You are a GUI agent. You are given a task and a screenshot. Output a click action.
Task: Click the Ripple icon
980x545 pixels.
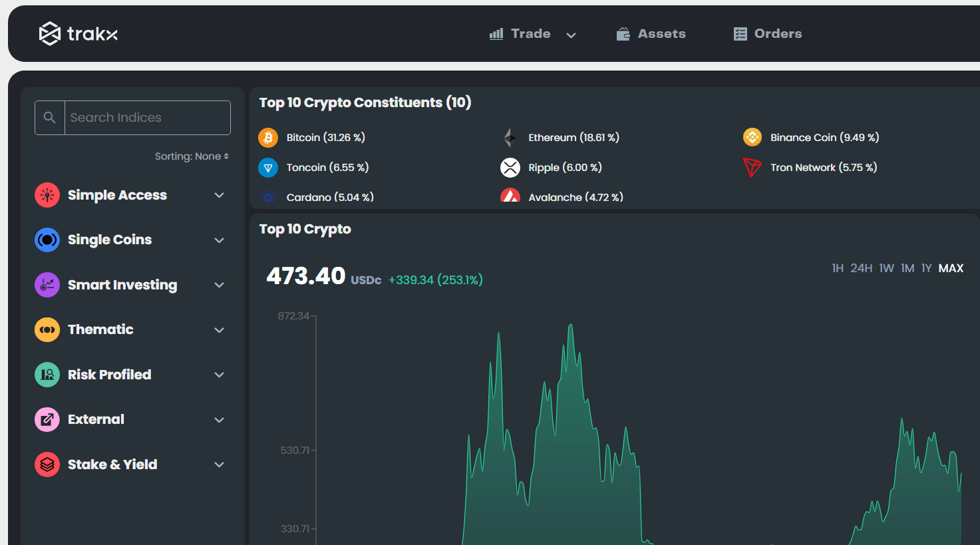[x=510, y=167]
